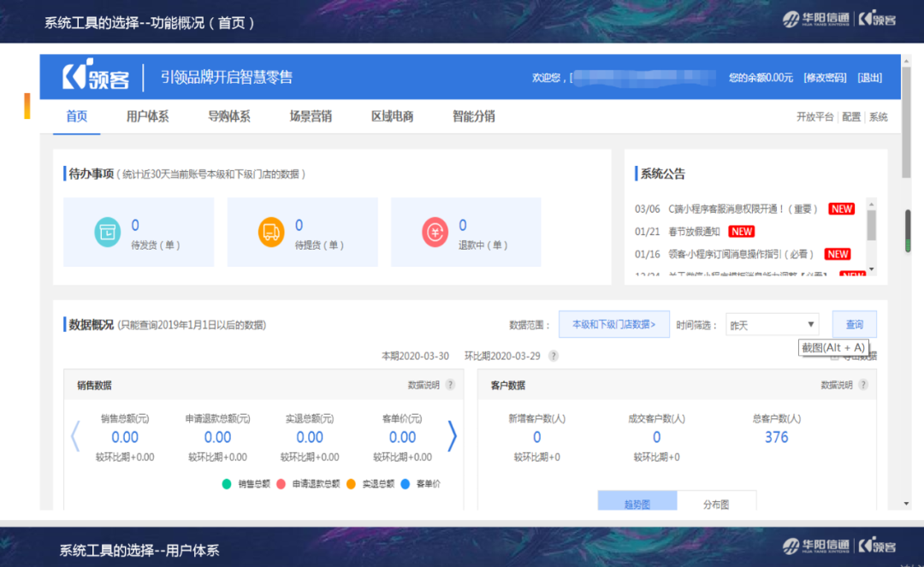Open 区域电商 menu

coord(392,116)
